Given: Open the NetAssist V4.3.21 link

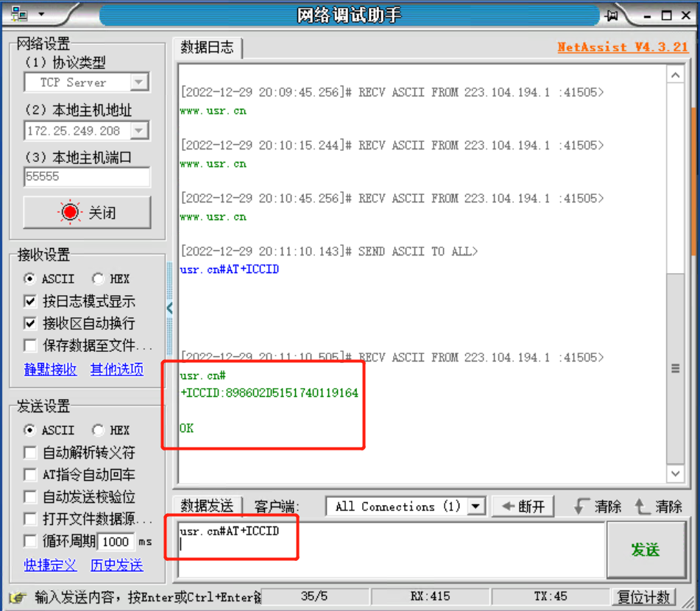Looking at the screenshot, I should pyautogui.click(x=622, y=47).
